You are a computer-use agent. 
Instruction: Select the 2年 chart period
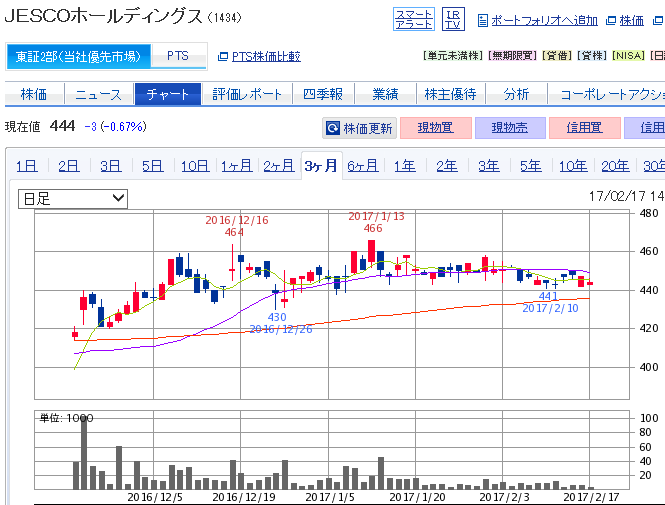447,166
